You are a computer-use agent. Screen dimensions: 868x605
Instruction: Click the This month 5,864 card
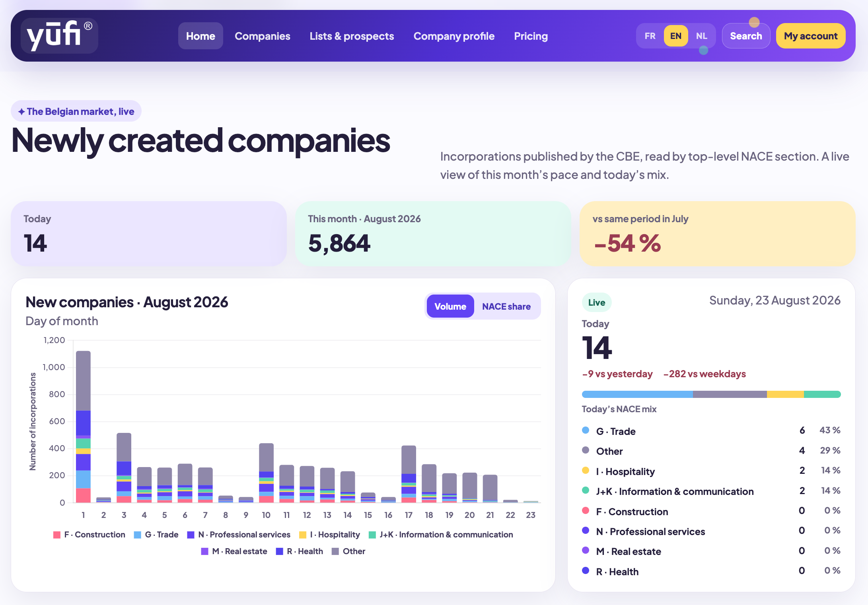point(433,234)
